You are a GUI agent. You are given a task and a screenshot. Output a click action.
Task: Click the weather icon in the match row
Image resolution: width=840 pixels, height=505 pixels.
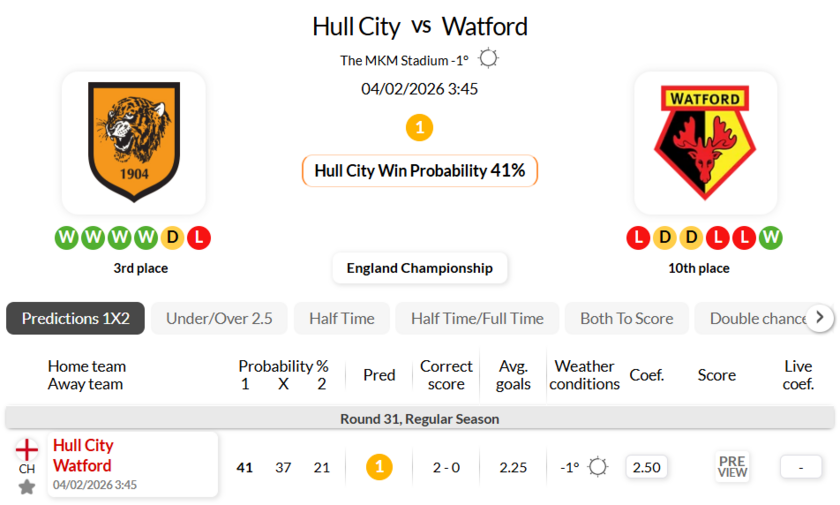[598, 467]
